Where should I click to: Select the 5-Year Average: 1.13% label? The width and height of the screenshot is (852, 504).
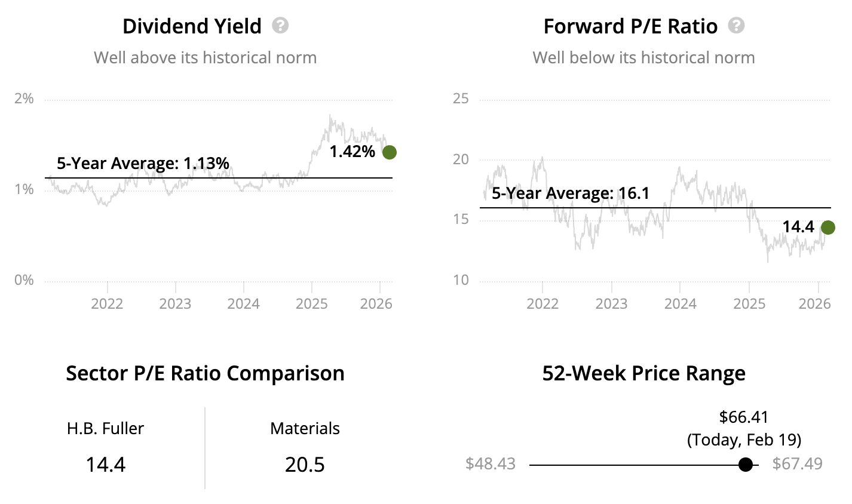(x=143, y=163)
